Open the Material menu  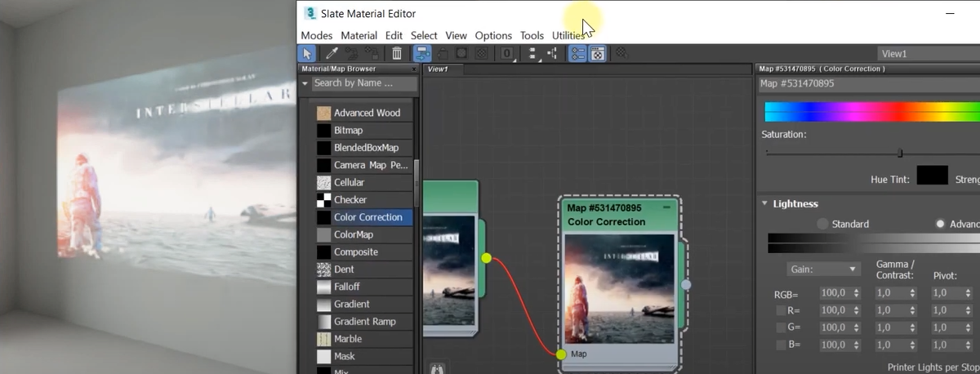[x=359, y=35]
